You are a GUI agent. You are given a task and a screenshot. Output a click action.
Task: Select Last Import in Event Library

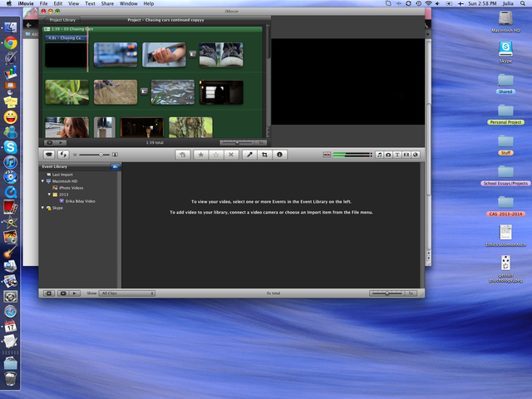(x=62, y=175)
